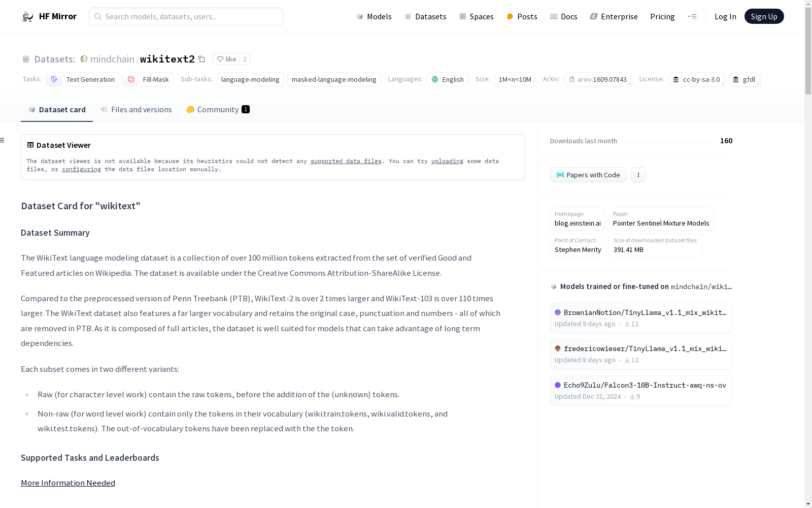Viewport: 812px width, 508px height.
Task: Open the Echo9Zulu Falcon3-10B-Instruct model card
Action: point(641,391)
